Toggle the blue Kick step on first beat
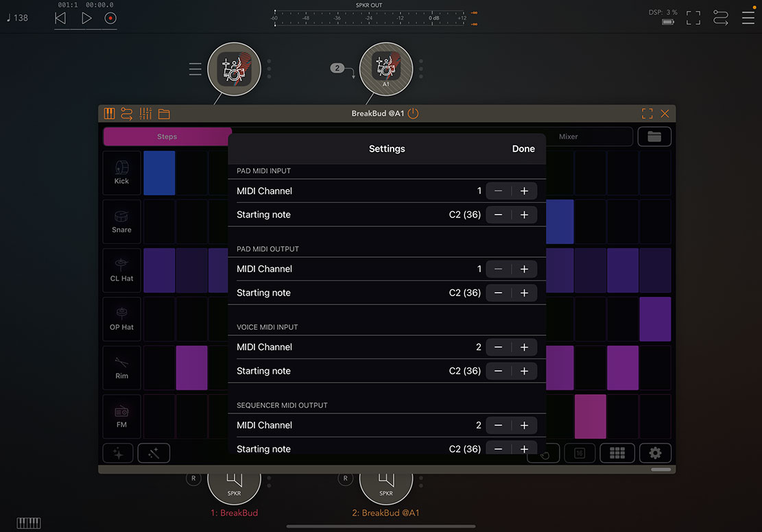 [159, 173]
